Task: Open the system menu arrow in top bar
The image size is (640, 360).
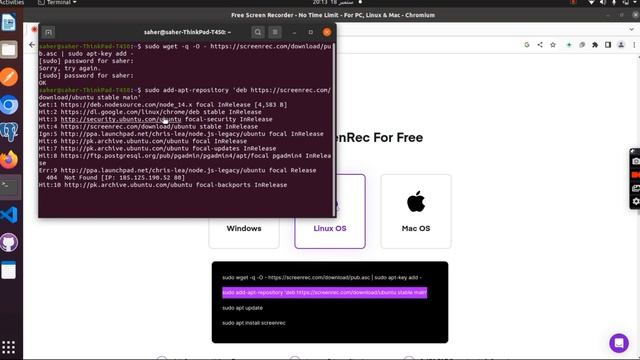Action: tap(636, 2)
